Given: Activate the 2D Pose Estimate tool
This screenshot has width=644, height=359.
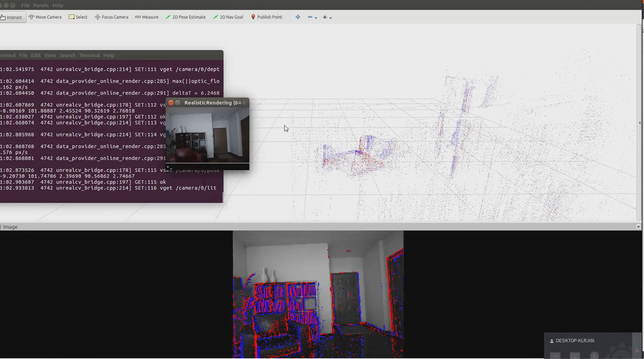Looking at the screenshot, I should coord(185,17).
